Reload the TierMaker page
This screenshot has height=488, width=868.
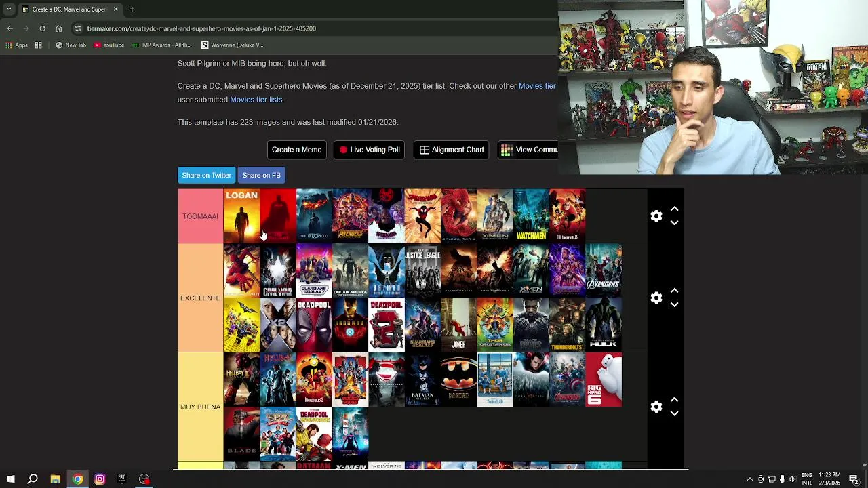pyautogui.click(x=42, y=28)
